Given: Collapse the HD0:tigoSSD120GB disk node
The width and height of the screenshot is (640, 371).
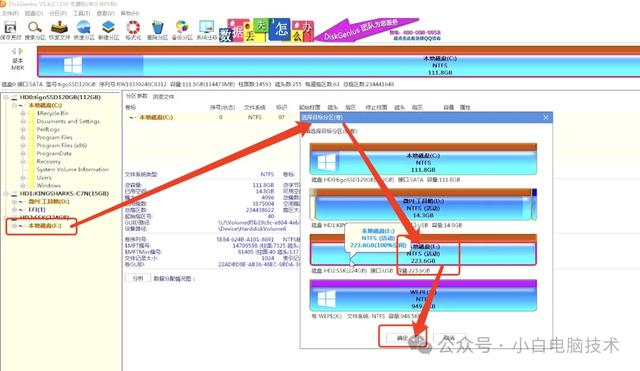Looking at the screenshot, I should [x=6, y=97].
